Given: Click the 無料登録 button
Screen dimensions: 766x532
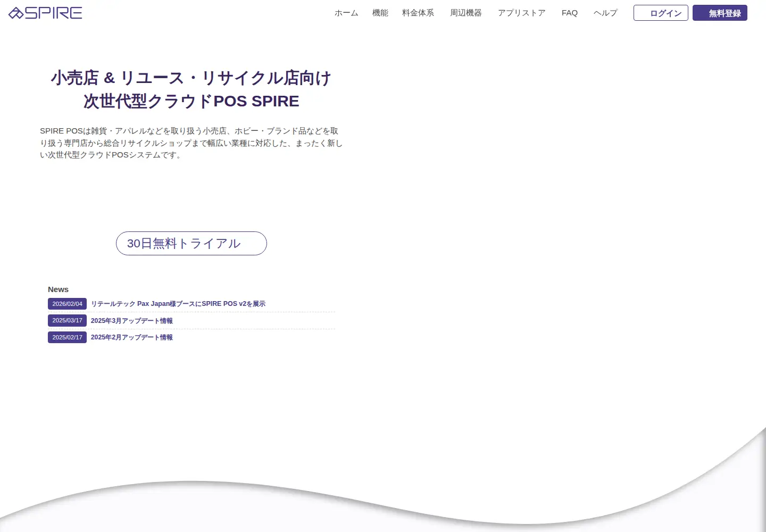Looking at the screenshot, I should 720,13.
